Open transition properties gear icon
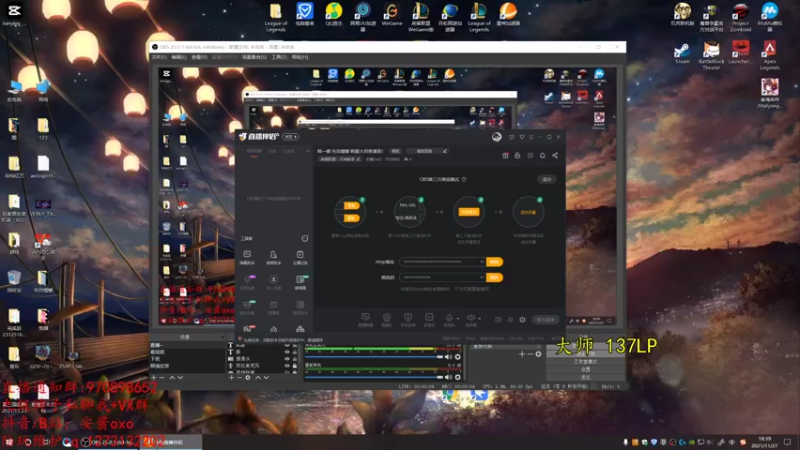The width and height of the screenshot is (800, 450). pos(538,354)
